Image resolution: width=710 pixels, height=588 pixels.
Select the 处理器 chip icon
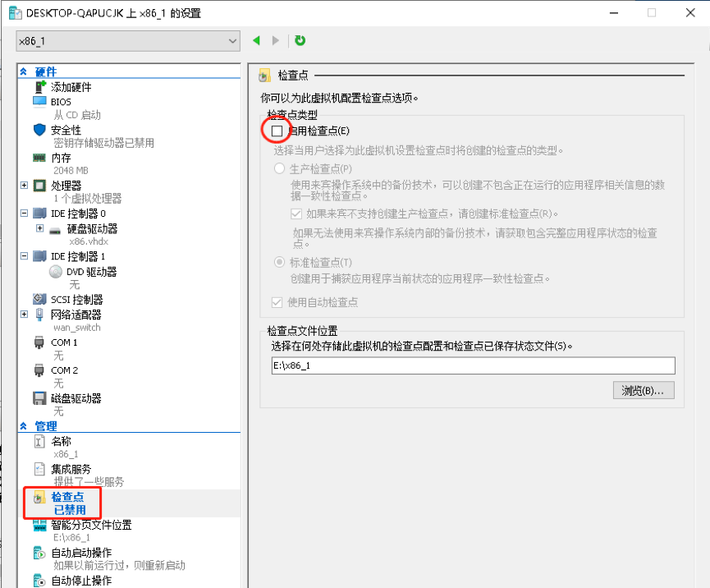[x=40, y=186]
